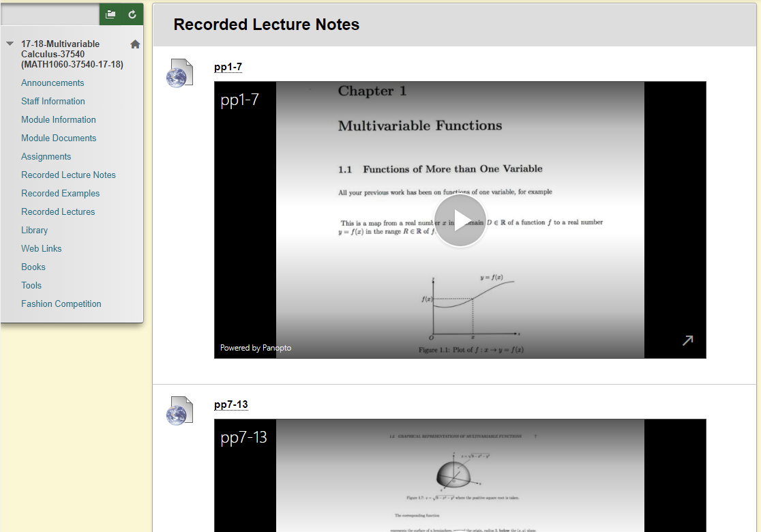Viewport: 761px width, 532px height.
Task: Navigate to Assignments page
Action: point(46,157)
